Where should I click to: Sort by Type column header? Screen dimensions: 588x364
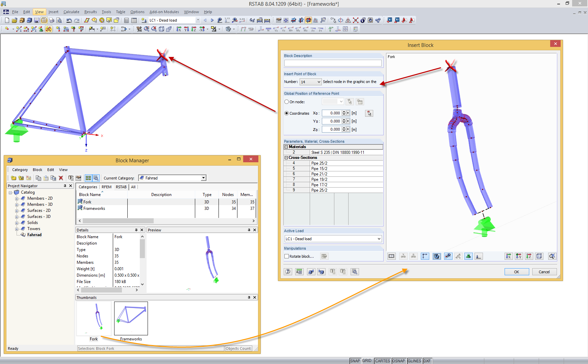point(207,195)
